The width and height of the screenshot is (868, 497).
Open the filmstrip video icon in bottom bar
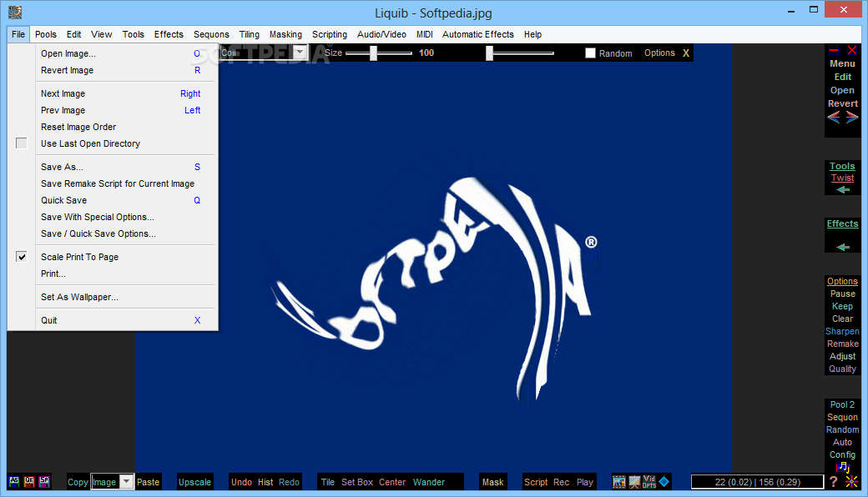pyautogui.click(x=619, y=482)
